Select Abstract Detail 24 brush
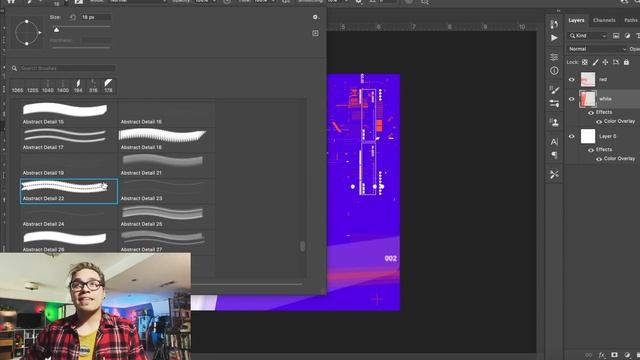 (x=69, y=216)
